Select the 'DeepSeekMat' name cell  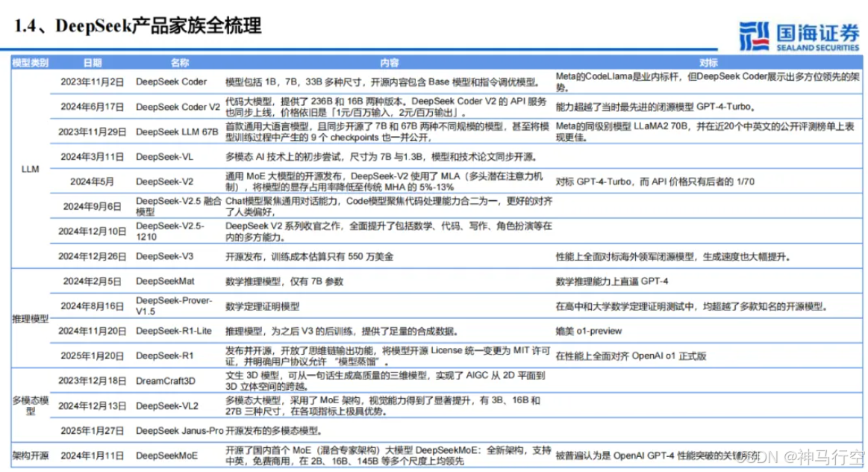click(165, 282)
